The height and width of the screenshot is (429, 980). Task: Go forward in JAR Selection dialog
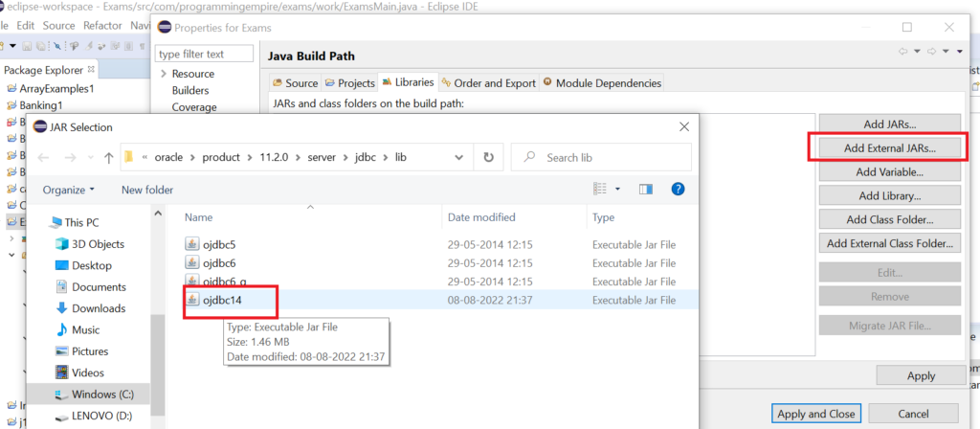(69, 158)
